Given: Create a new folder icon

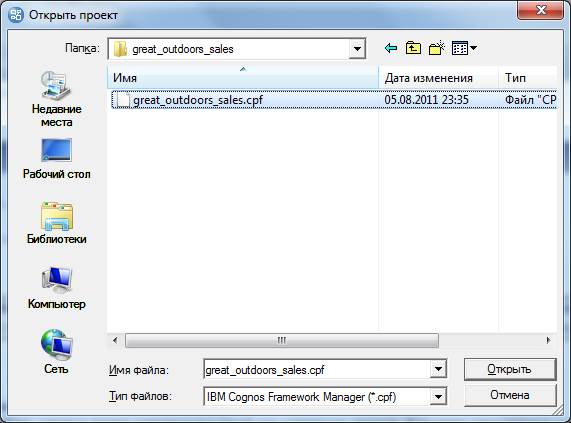Looking at the screenshot, I should pyautogui.click(x=437, y=48).
